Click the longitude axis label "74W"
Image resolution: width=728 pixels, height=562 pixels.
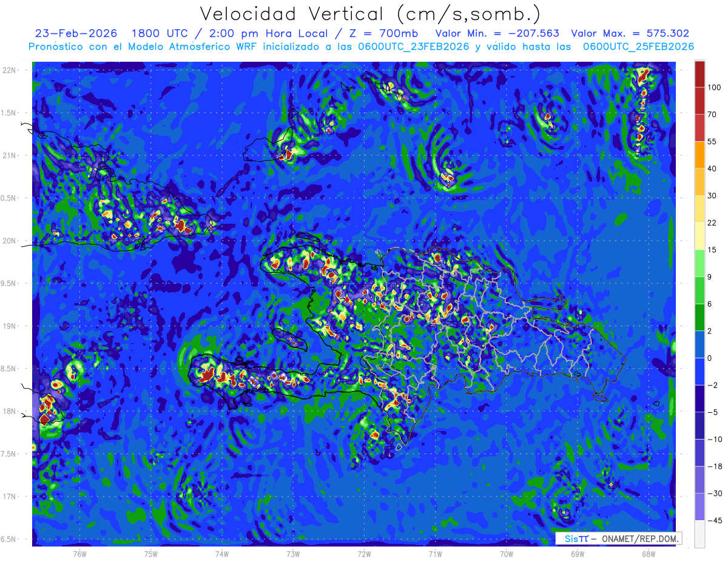point(222,554)
